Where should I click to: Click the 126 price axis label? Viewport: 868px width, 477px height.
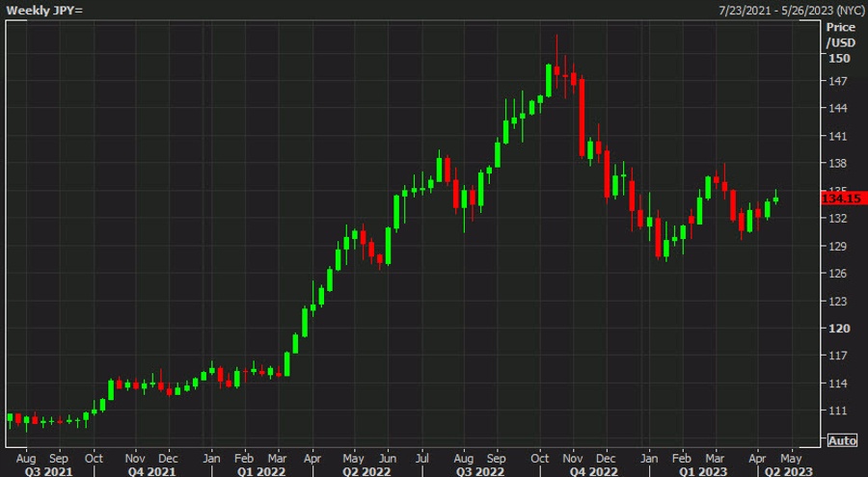tap(837, 274)
